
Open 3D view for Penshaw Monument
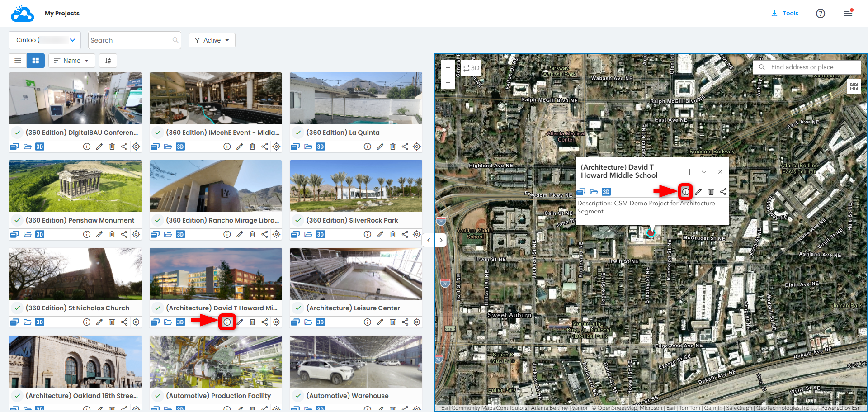(40, 234)
